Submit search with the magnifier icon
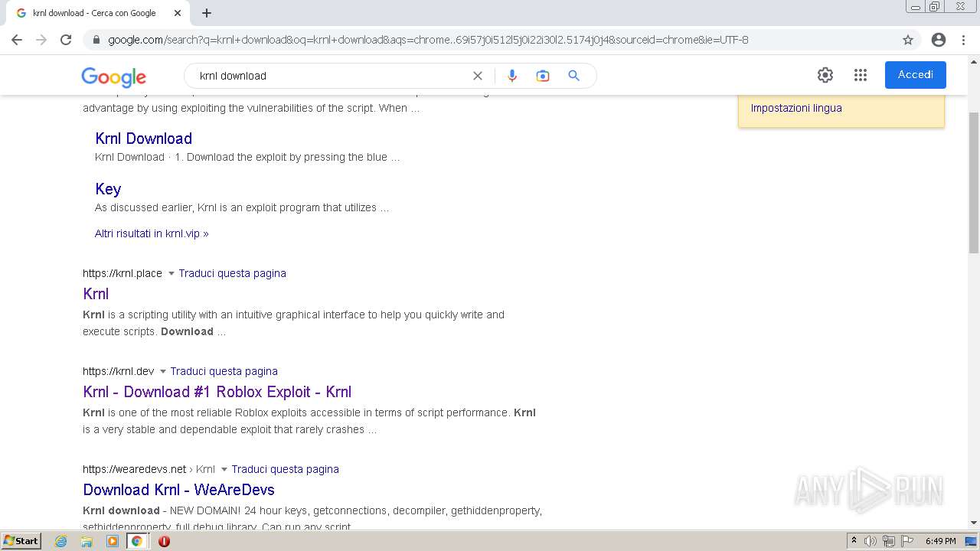This screenshot has width=980, height=551. pyautogui.click(x=573, y=76)
